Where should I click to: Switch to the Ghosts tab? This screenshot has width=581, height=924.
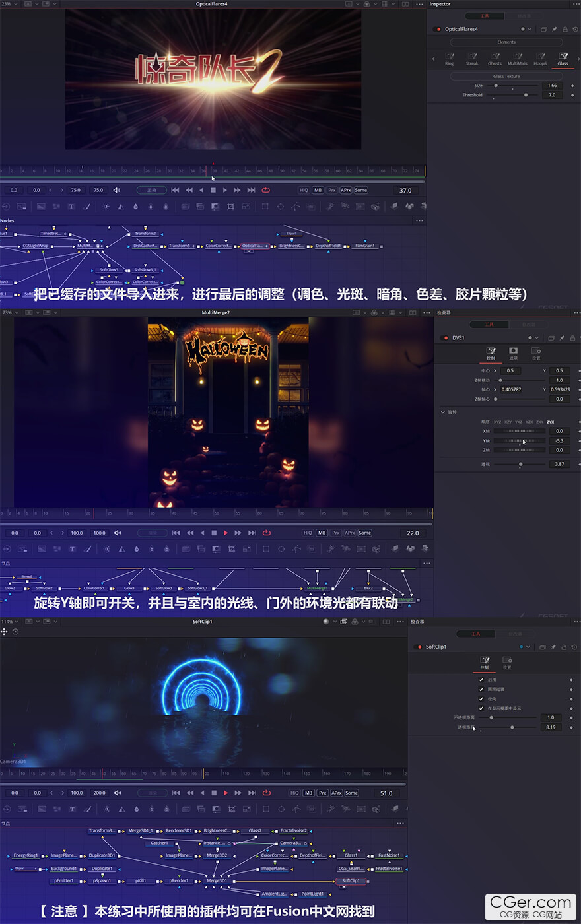tap(495, 59)
